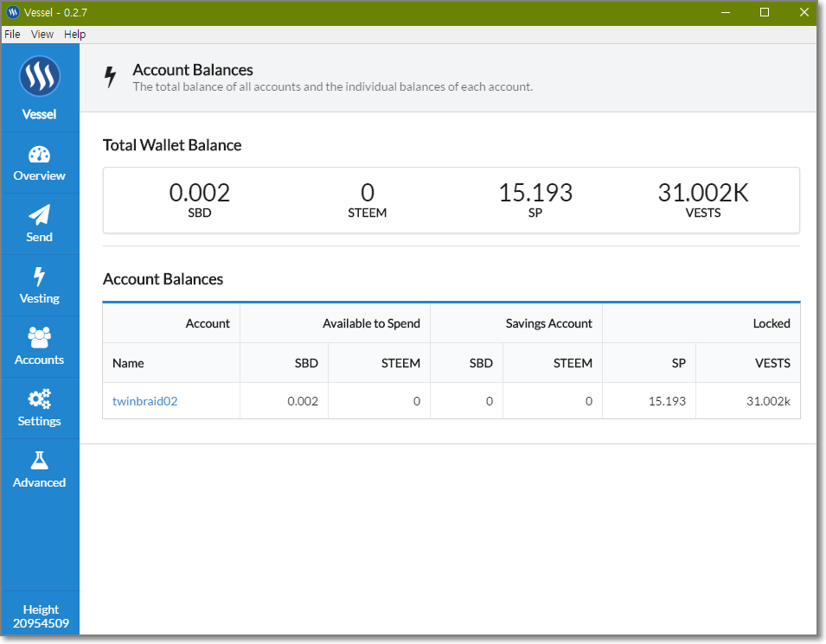Select the Send paper plane icon
This screenshot has width=826, height=644.
40,215
